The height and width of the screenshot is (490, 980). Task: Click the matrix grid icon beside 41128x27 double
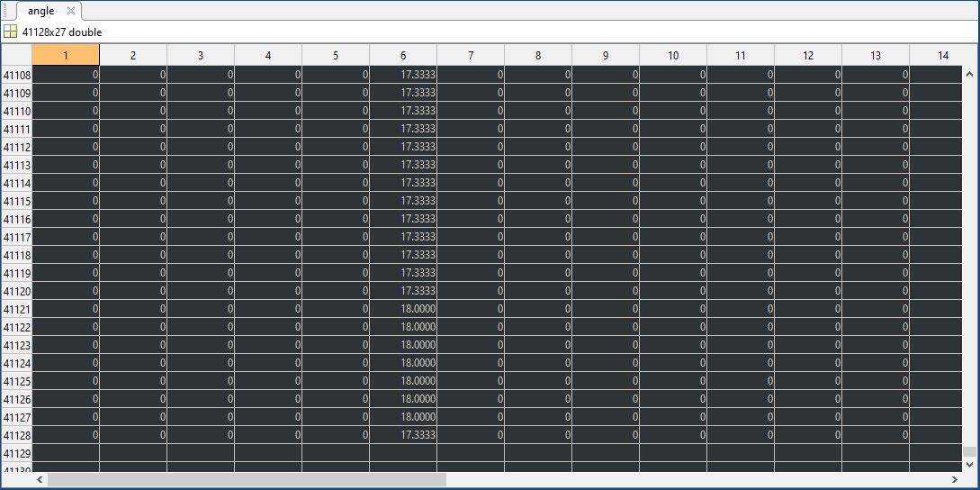pyautogui.click(x=10, y=32)
